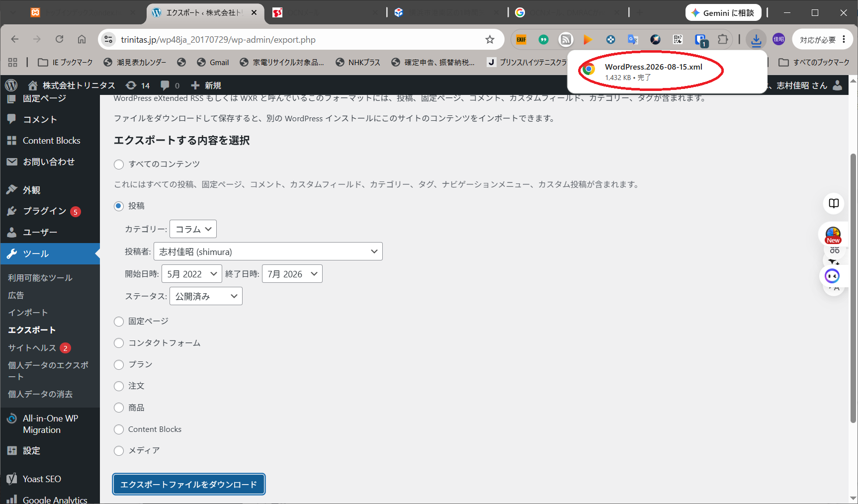Click the browser back arrow
Screen dimensions: 858x504
(x=15, y=39)
